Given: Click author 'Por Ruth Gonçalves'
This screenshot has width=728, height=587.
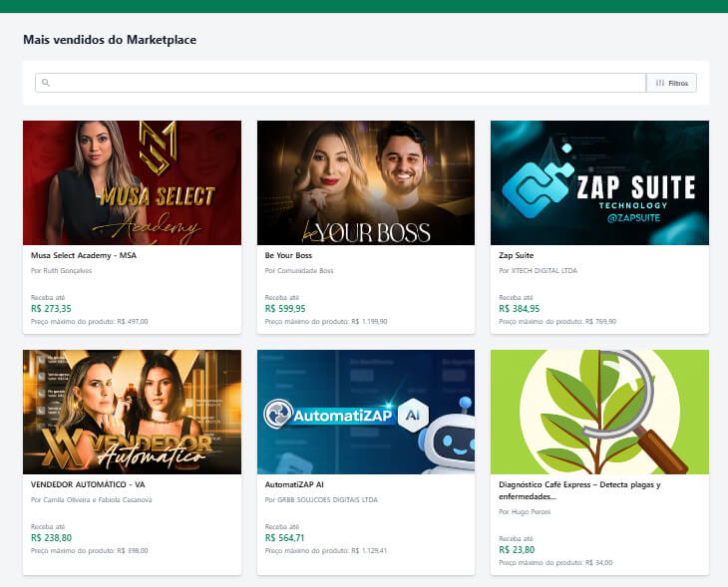Looking at the screenshot, I should point(61,270).
